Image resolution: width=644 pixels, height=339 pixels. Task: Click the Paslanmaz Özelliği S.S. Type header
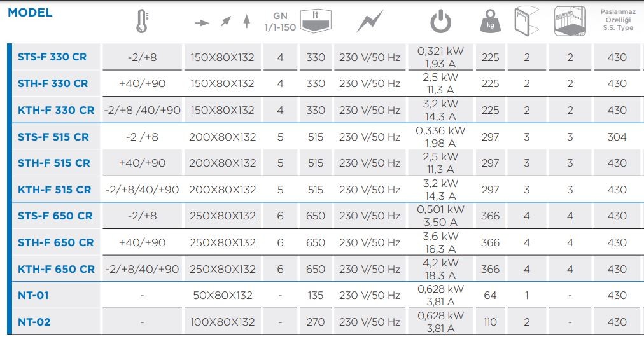point(617,20)
